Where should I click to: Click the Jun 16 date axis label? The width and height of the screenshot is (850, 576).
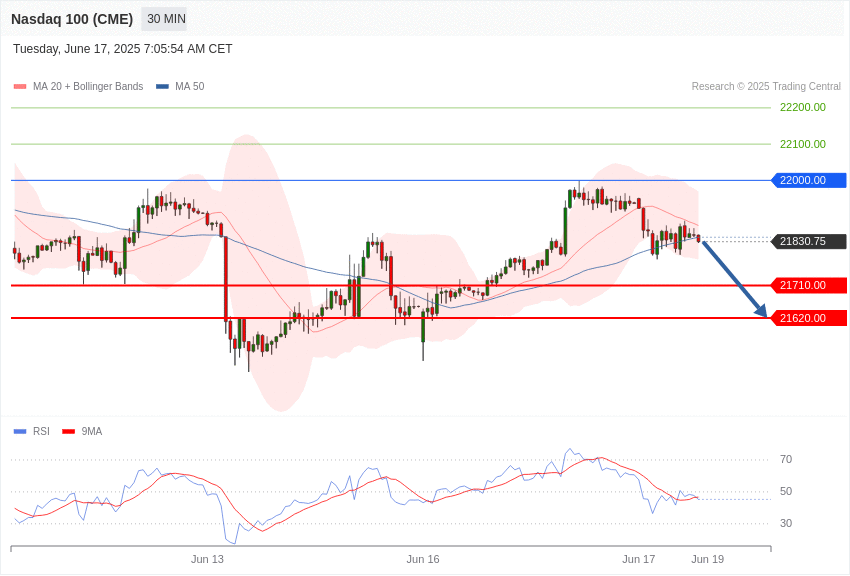click(x=423, y=559)
